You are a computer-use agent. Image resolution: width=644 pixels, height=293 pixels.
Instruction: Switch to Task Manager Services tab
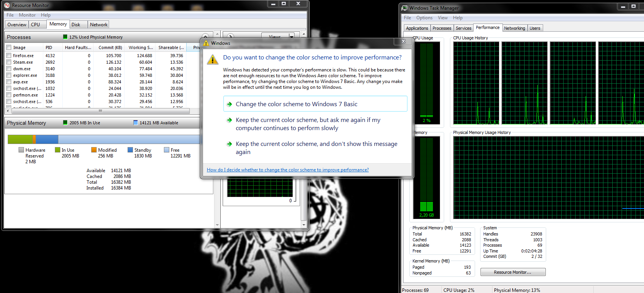pos(463,28)
